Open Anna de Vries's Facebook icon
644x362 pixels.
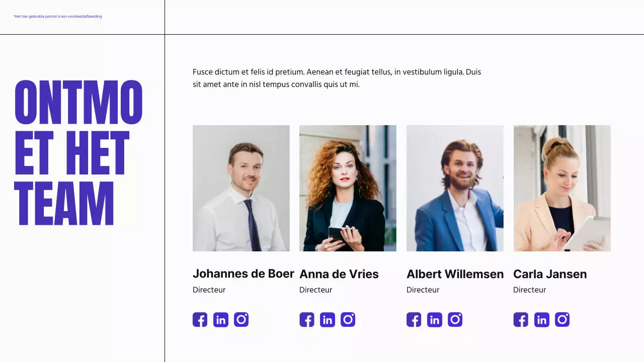(307, 320)
